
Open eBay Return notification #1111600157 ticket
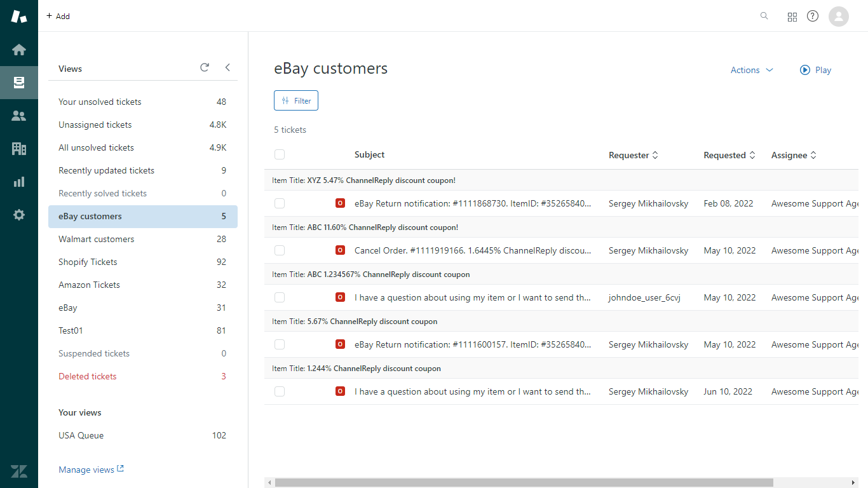(x=473, y=344)
